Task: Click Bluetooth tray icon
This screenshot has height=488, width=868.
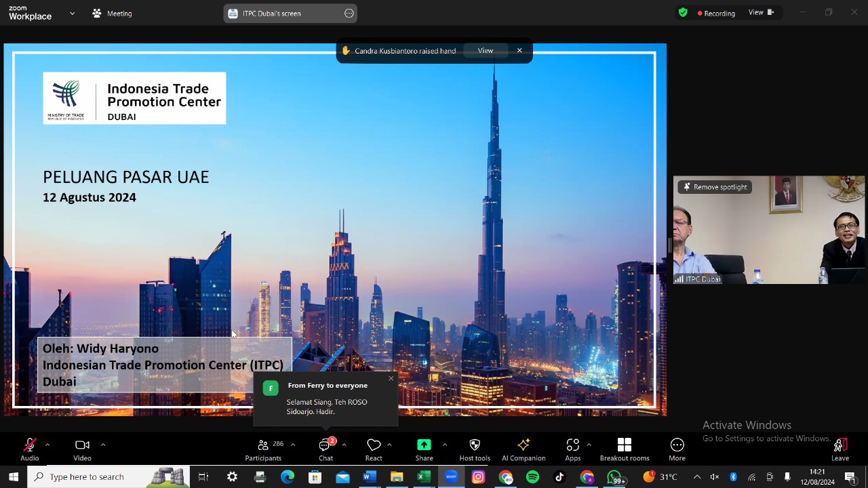Action: tap(733, 477)
